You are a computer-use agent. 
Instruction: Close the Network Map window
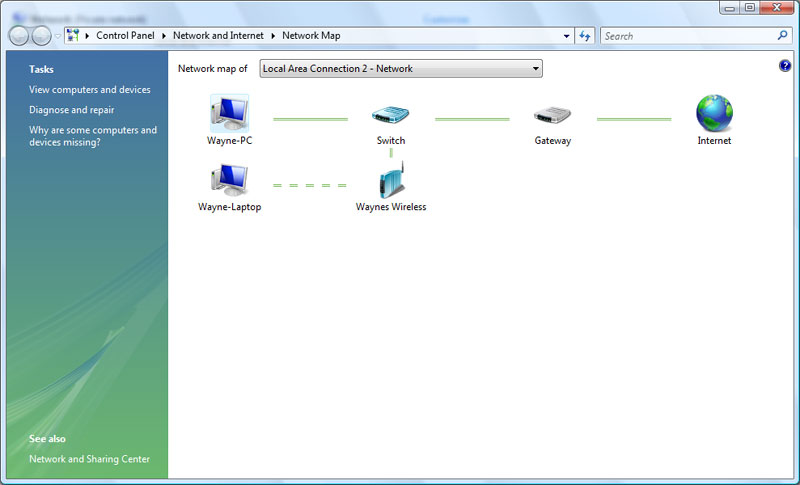[777, 8]
